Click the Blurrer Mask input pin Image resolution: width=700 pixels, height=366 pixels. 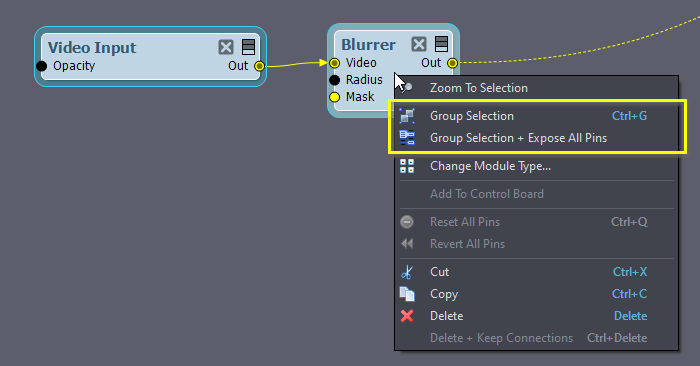(x=334, y=97)
